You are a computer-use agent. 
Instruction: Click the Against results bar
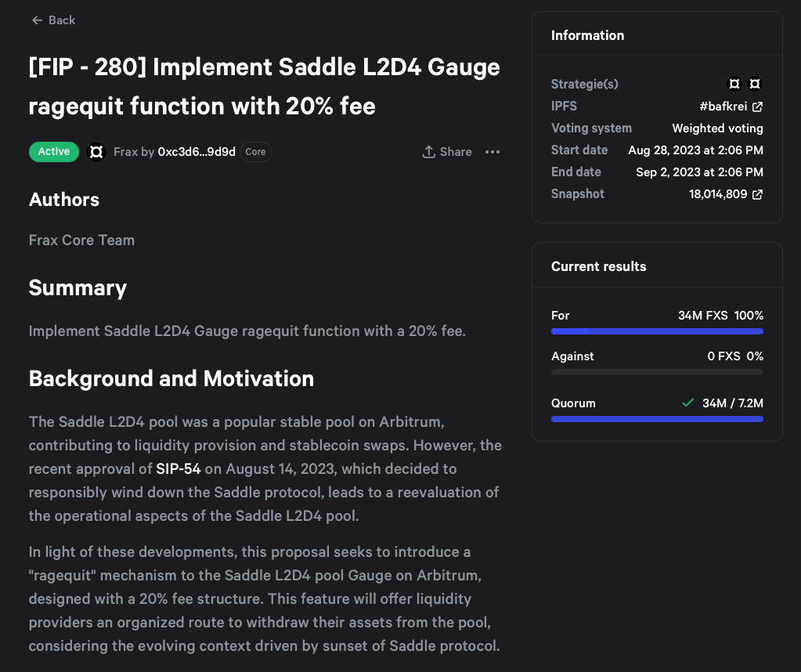click(657, 372)
